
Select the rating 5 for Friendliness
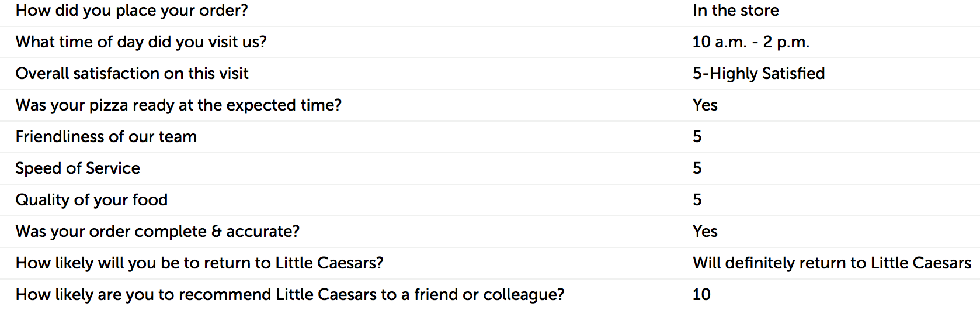(x=697, y=137)
